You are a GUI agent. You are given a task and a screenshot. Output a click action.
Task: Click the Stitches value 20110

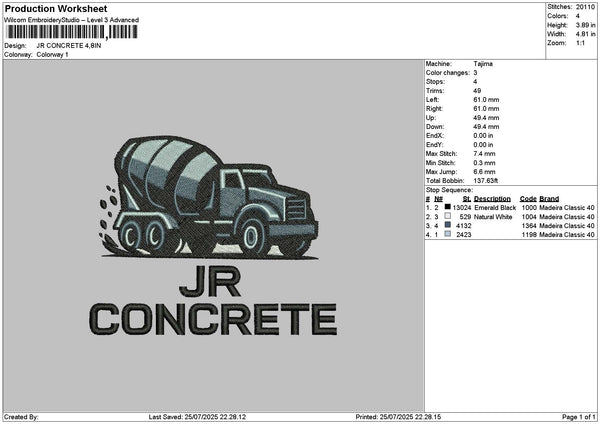pyautogui.click(x=587, y=6)
